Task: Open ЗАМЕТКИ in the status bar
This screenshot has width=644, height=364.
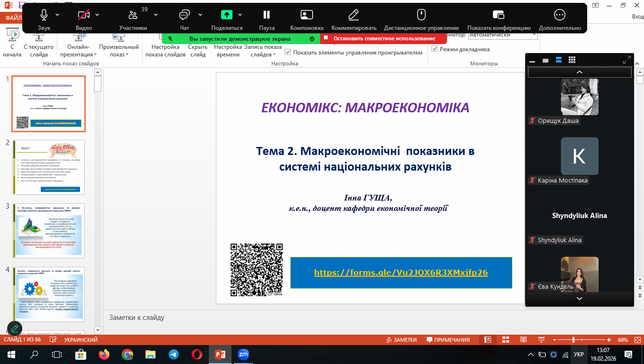Action: [402, 340]
